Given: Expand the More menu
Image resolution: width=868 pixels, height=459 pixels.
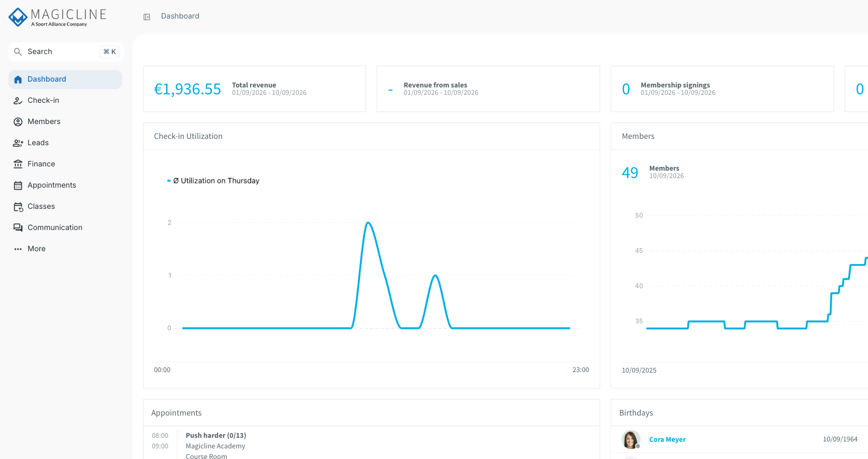Looking at the screenshot, I should click(65, 249).
